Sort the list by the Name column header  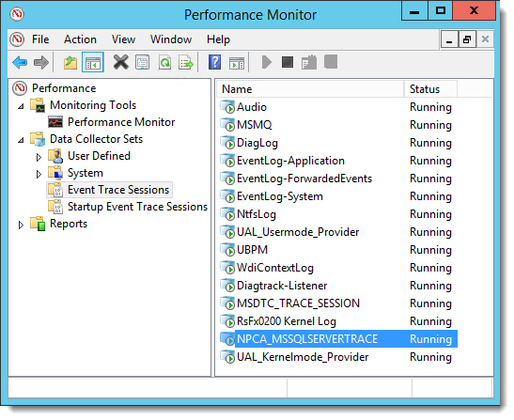point(310,89)
